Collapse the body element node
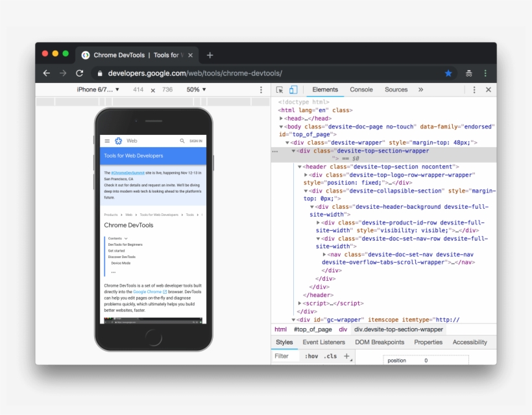Screen dimensions: 532x415 tap(281, 127)
